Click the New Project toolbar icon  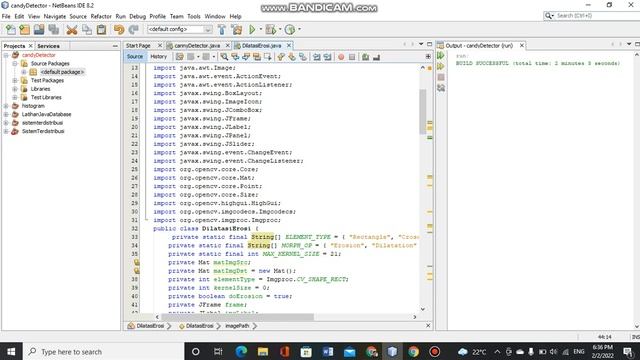pyautogui.click(x=24, y=29)
